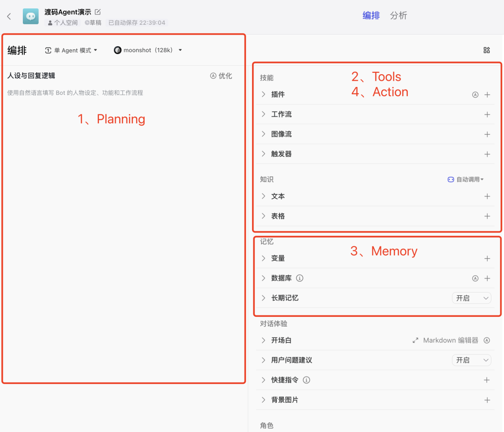The image size is (504, 432).
Task: Select the 编辑 tab
Action: coord(371,15)
